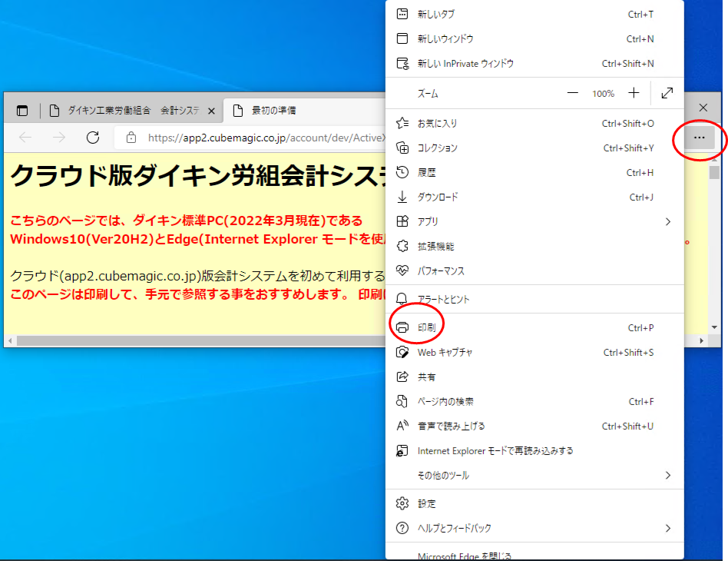
Task: Expand ヘルプとフィードバック submenu chevron
Action: pos(667,528)
